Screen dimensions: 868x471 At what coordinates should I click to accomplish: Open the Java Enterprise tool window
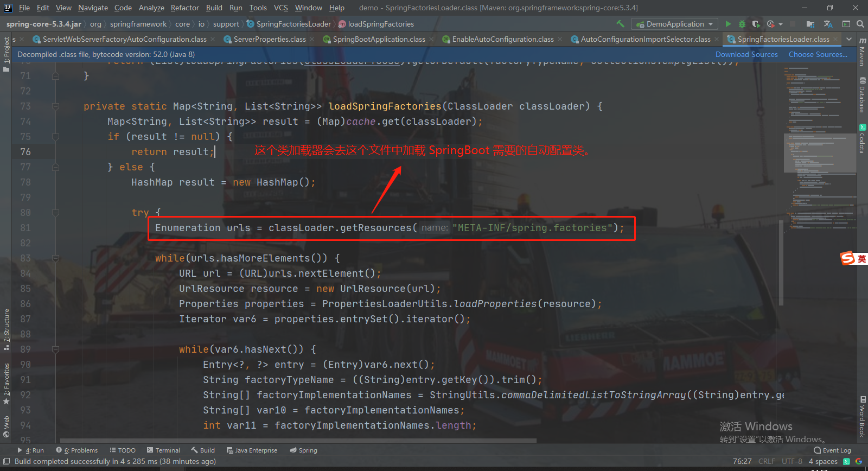pos(252,450)
